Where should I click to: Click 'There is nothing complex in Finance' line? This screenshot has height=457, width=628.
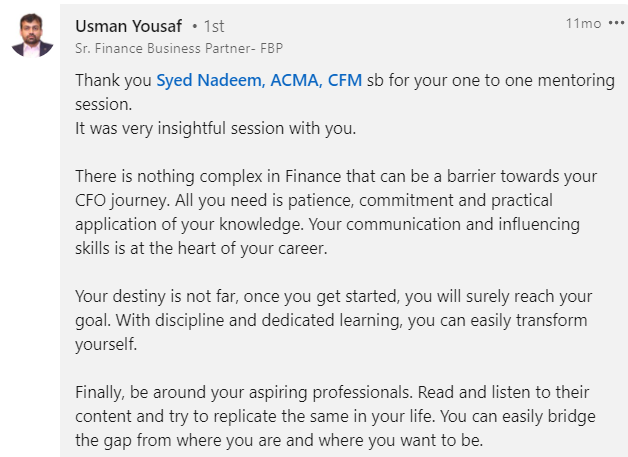[x=335, y=176]
